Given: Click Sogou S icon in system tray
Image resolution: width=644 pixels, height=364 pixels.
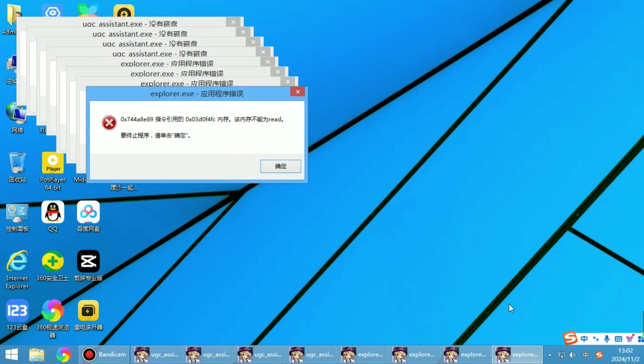Looking at the screenshot, I should coord(599,355).
